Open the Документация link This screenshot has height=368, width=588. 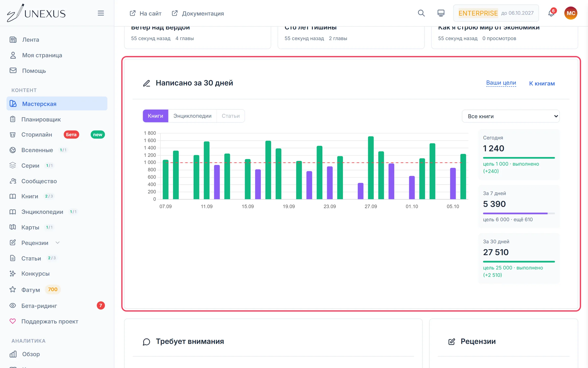pyautogui.click(x=198, y=13)
